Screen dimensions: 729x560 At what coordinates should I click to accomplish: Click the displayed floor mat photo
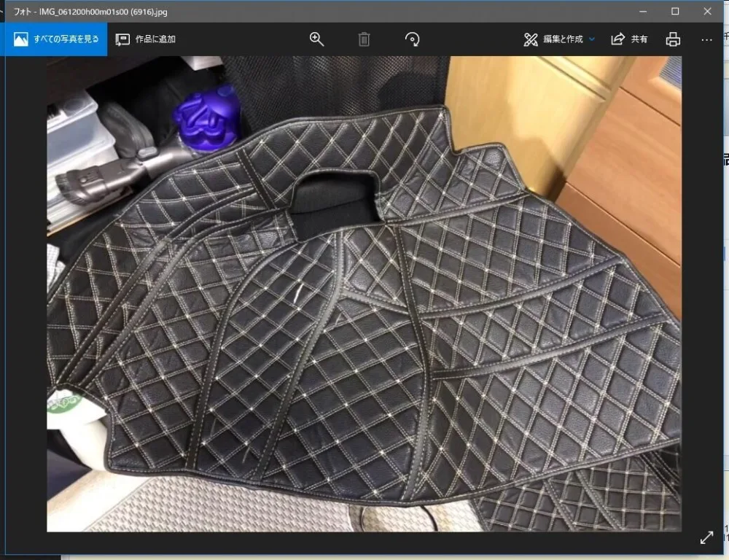[x=364, y=293]
